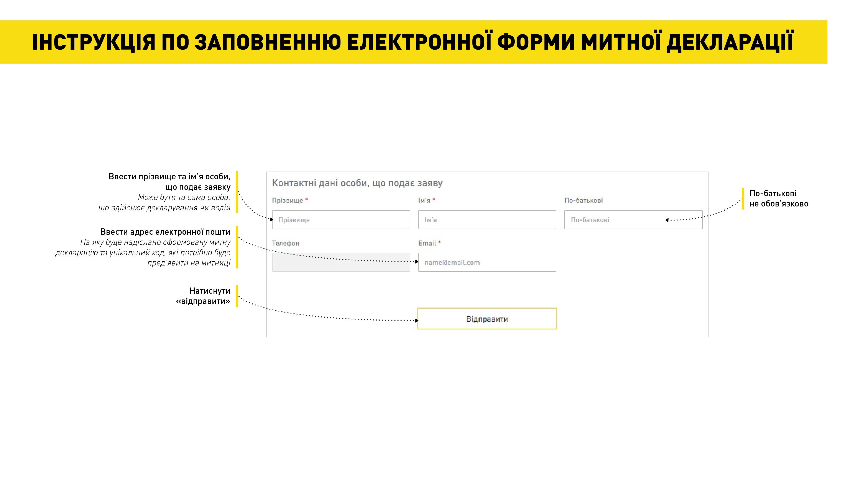Click italic note Може бути та сама особа

coord(164,202)
